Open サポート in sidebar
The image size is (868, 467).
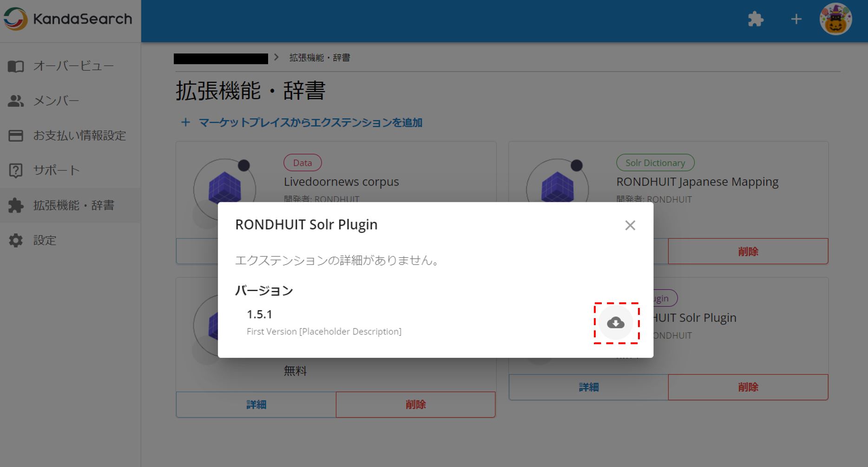tap(70, 171)
